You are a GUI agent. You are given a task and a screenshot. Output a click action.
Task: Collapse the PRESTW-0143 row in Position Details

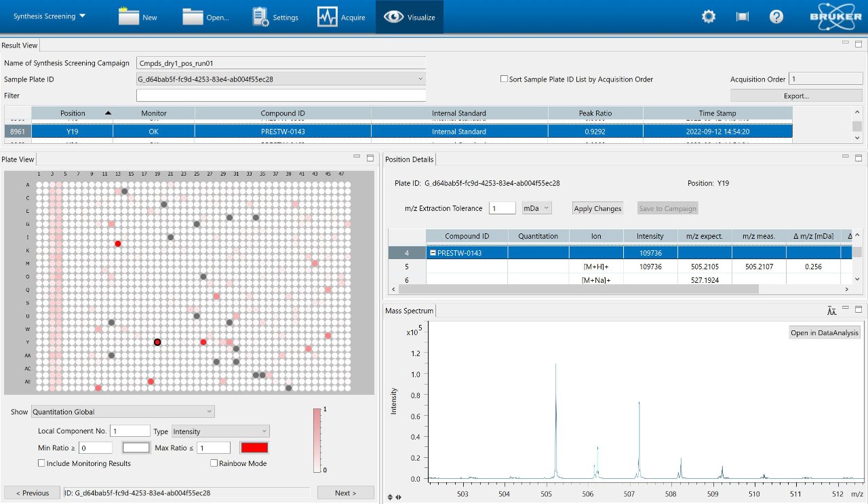click(x=434, y=252)
